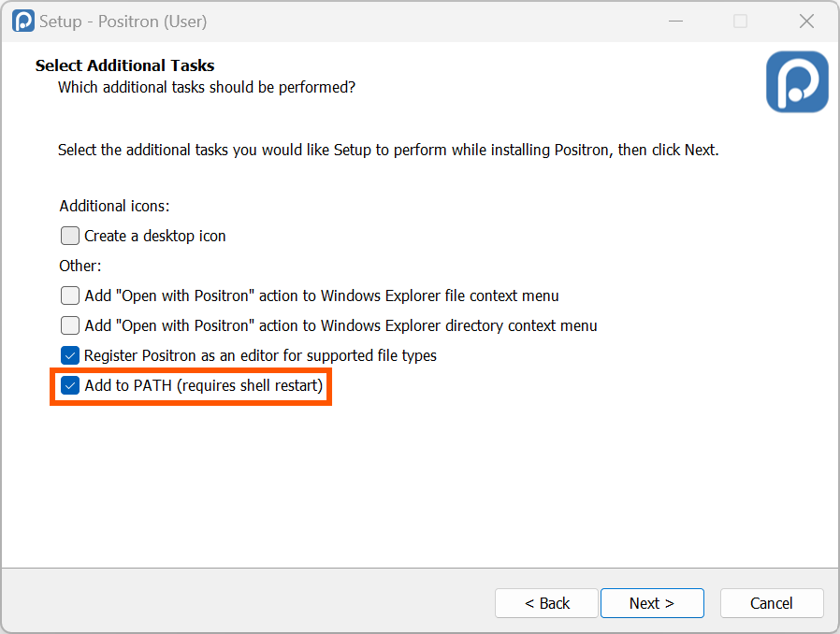Viewport: 840px width, 634px height.
Task: Click the large Positron logo in top-right corner
Action: coord(796,81)
